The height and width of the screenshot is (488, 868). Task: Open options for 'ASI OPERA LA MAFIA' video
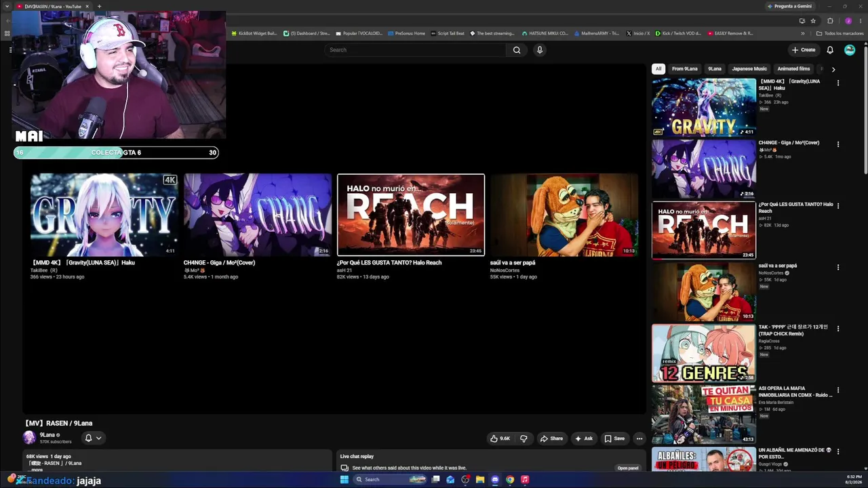tap(838, 390)
